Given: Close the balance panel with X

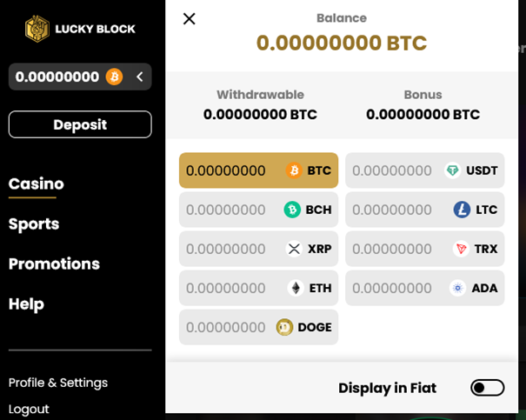Looking at the screenshot, I should coord(190,19).
